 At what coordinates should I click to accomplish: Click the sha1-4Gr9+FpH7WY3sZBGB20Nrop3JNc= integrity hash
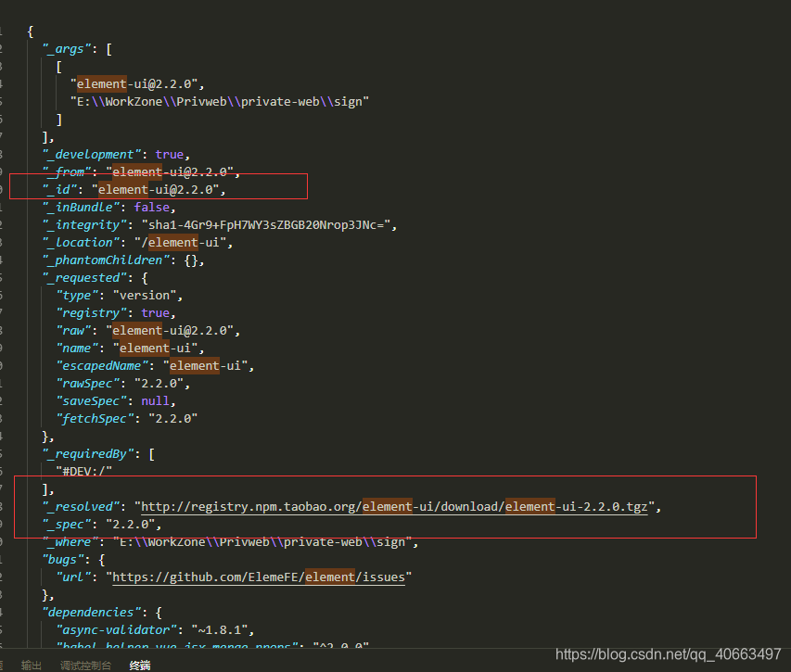pyautogui.click(x=266, y=225)
